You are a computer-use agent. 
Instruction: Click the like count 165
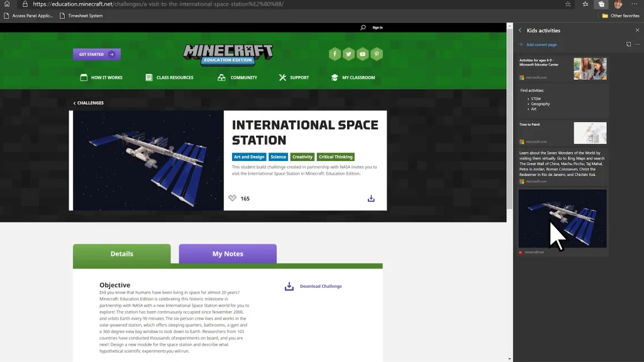[245, 199]
